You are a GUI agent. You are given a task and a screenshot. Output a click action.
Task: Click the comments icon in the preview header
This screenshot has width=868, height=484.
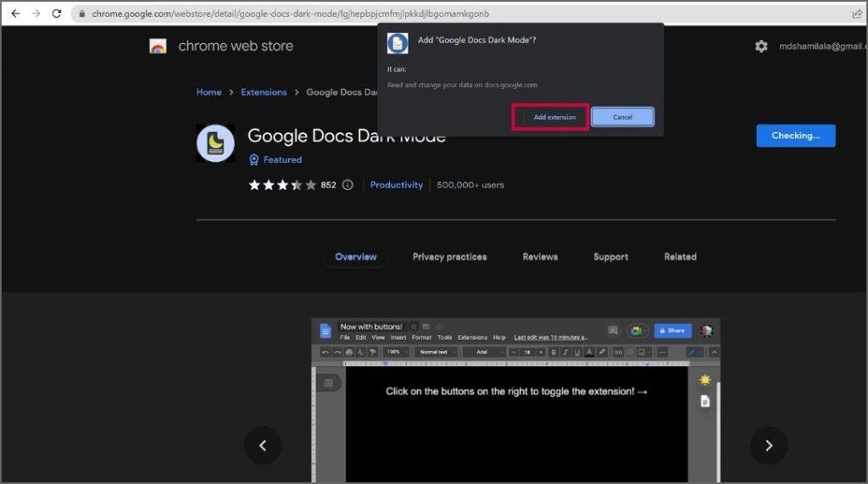613,331
